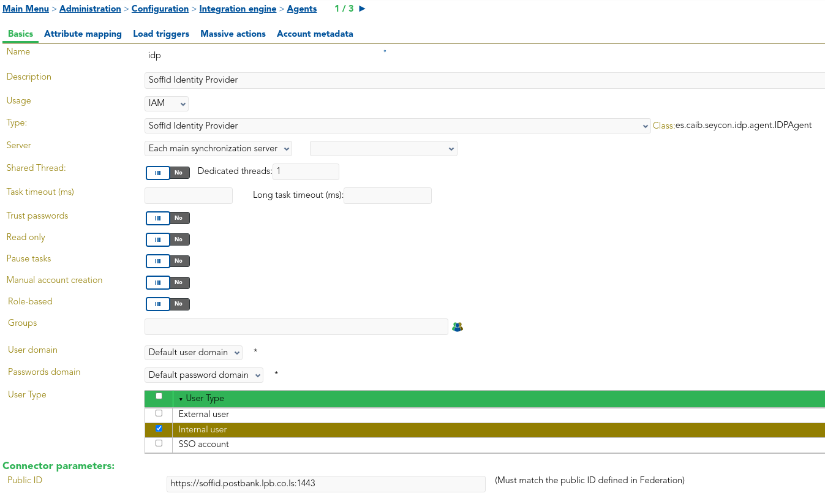
Task: Open Each main synchronization server dropdown
Action: point(219,149)
